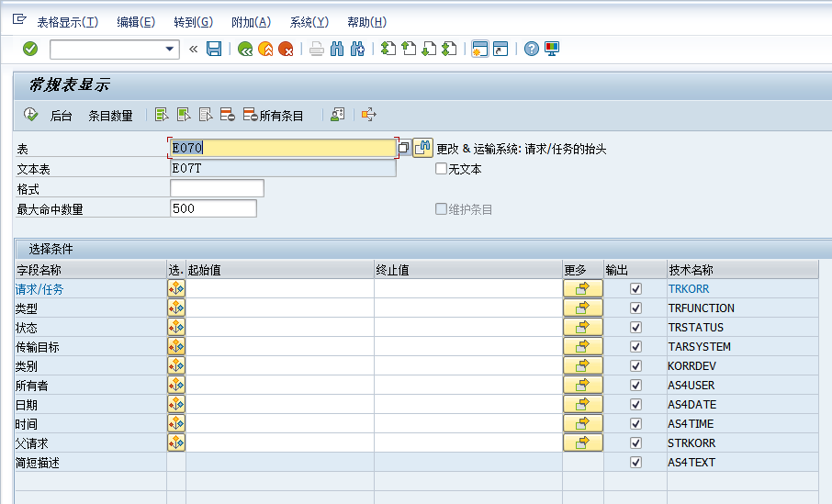Toggle output checkbox for TRFUNCTION
Screen dimensions: 832x504
pyautogui.click(x=635, y=308)
